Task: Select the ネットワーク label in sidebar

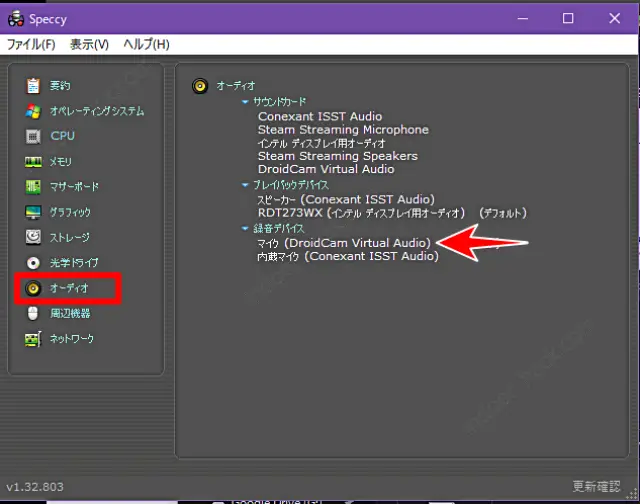Action: click(72, 339)
